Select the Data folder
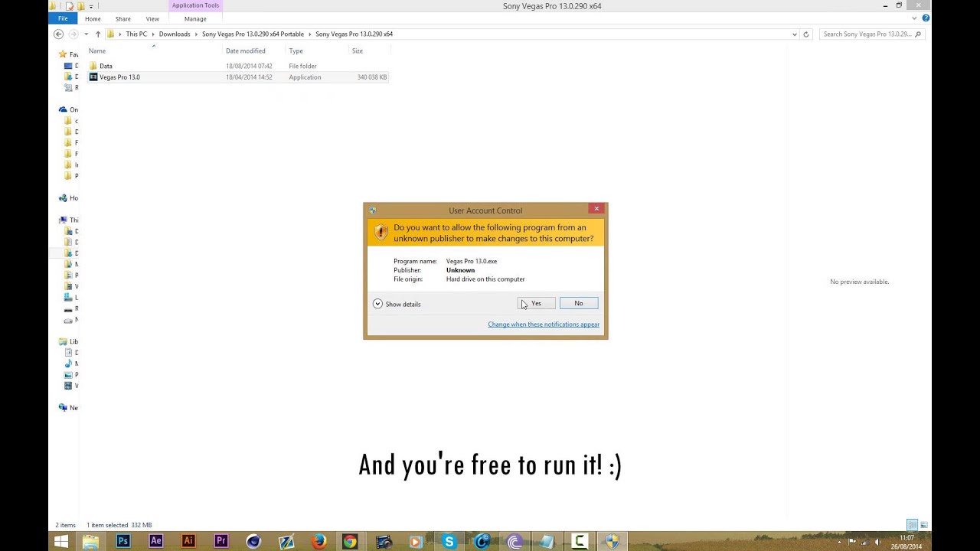The height and width of the screenshot is (551, 980). 238,66
